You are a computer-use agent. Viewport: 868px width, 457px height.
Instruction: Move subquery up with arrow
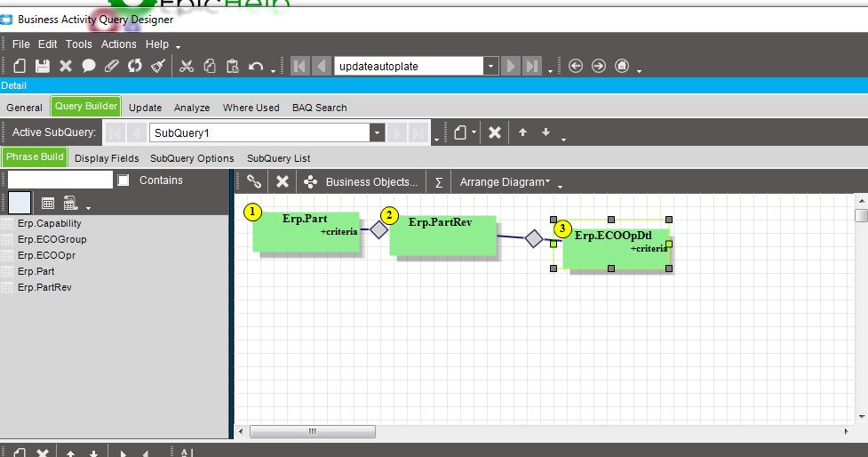pos(522,132)
